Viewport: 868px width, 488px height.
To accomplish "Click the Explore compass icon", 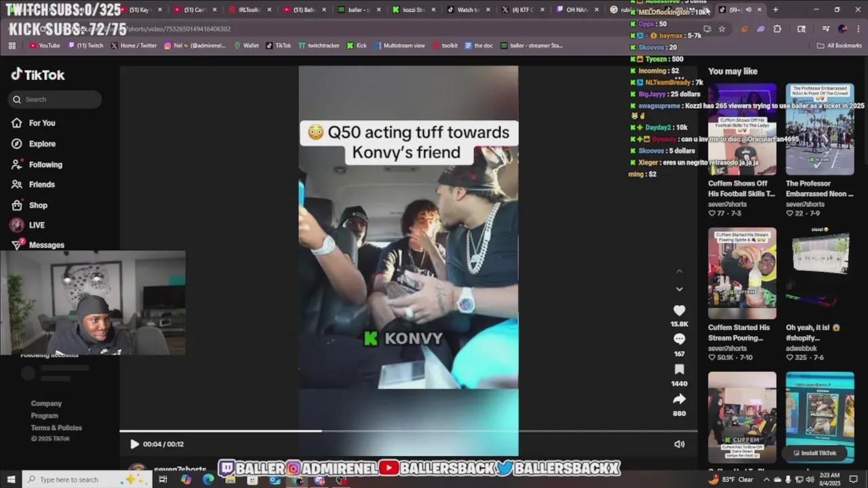I will click(17, 144).
